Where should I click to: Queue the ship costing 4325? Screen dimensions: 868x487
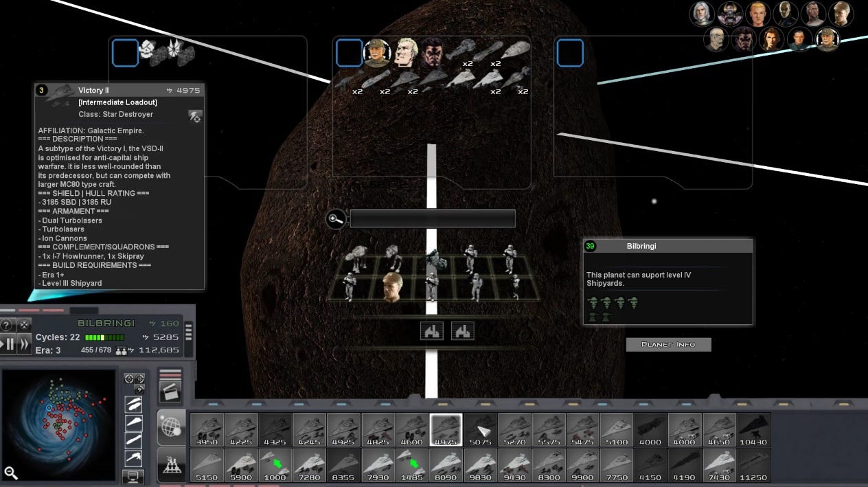click(275, 430)
